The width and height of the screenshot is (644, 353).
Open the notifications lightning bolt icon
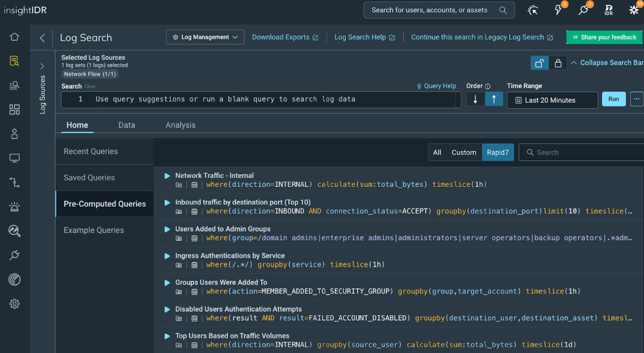(x=558, y=10)
